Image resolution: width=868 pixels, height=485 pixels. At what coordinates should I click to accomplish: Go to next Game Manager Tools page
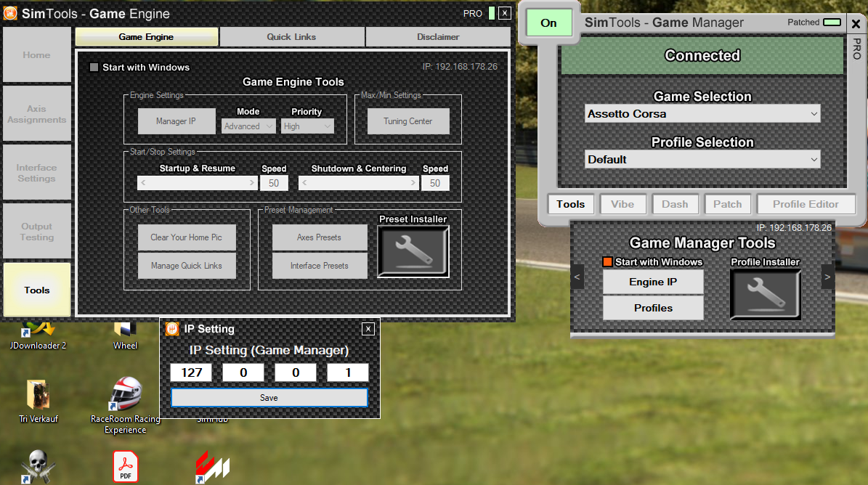point(827,277)
